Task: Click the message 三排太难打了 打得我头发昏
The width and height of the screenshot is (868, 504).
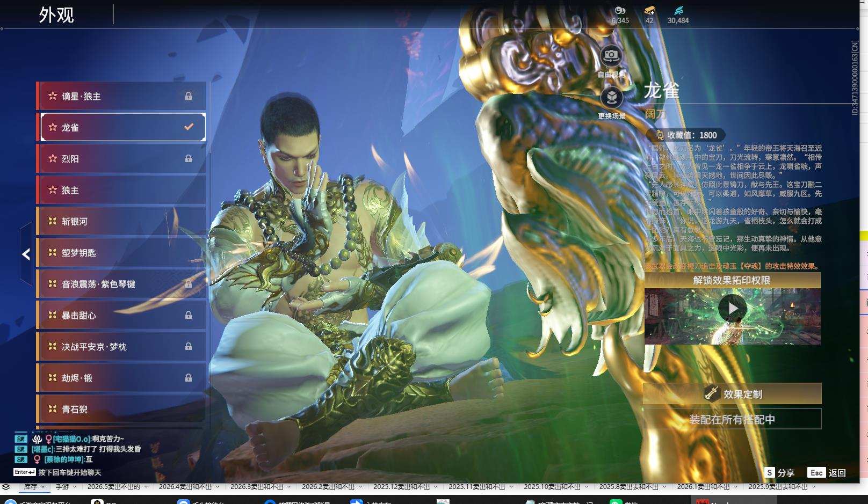Action: [98, 449]
